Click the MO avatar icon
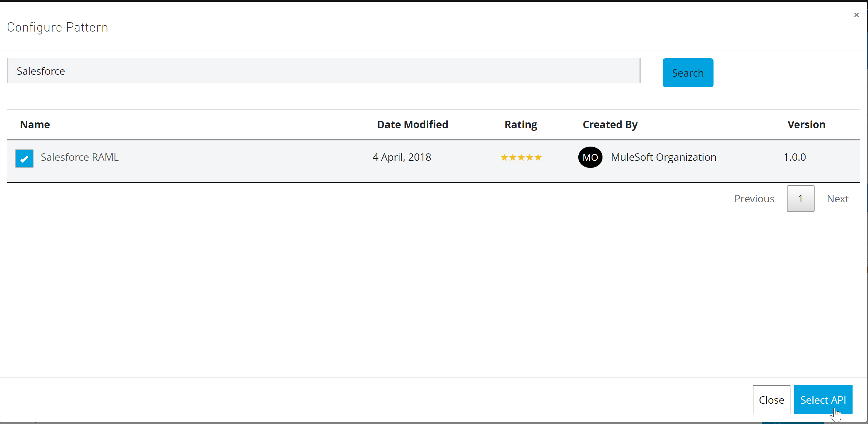The width and height of the screenshot is (868, 424). pos(590,157)
